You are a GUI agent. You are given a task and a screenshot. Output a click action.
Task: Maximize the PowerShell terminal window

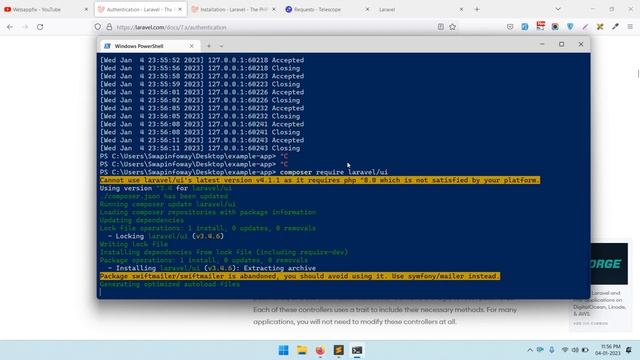(562, 44)
